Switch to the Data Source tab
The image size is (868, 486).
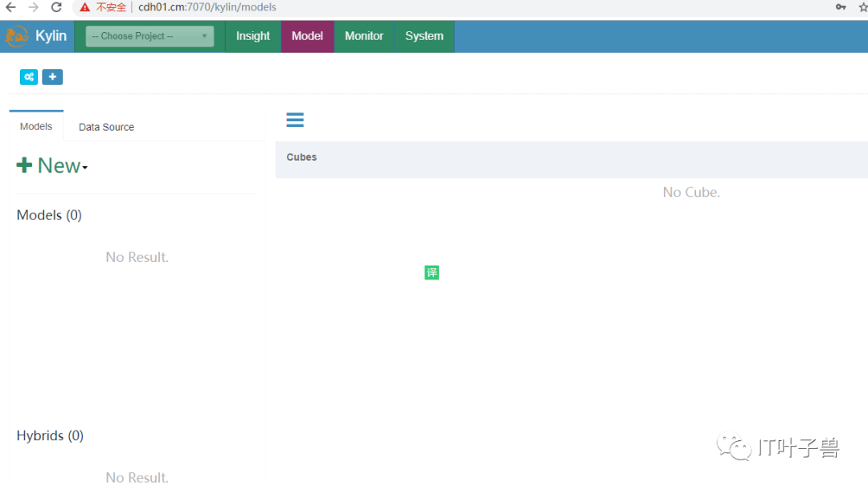106,127
